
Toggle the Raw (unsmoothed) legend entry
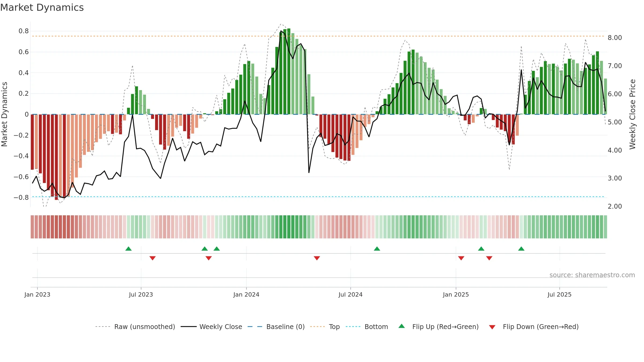[135, 327]
